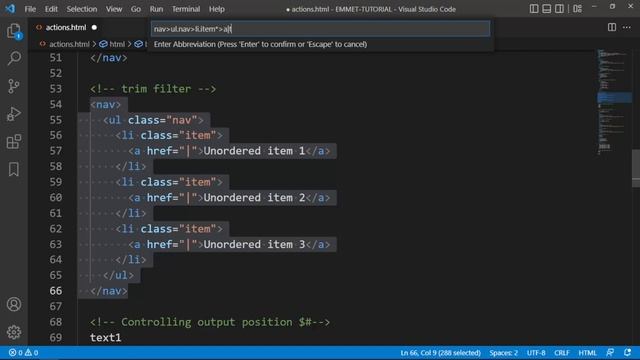
Task: Select the actions.html editor tab
Action: pos(66,27)
